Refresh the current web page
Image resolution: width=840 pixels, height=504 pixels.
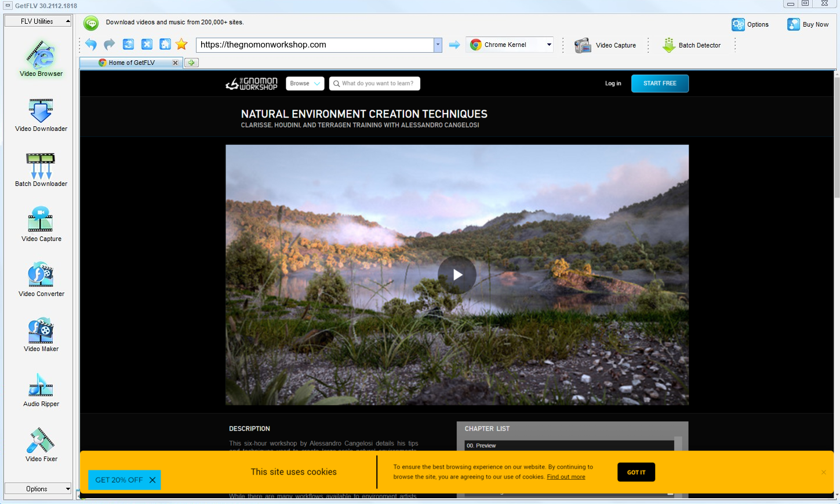128,45
